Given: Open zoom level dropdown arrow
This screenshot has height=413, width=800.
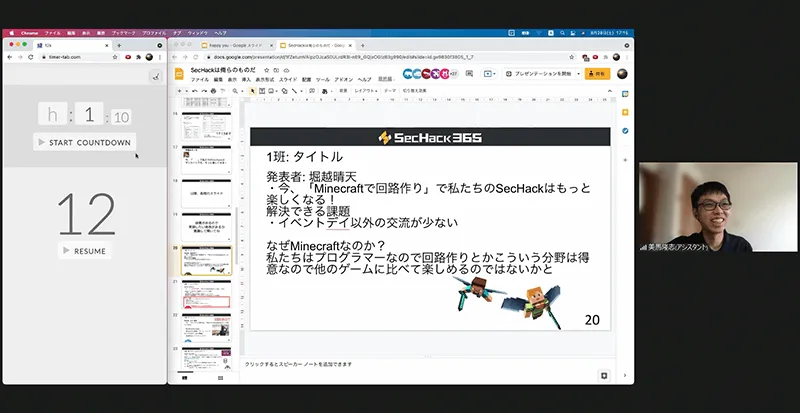Looking at the screenshot, I should pyautogui.click(x=242, y=91).
